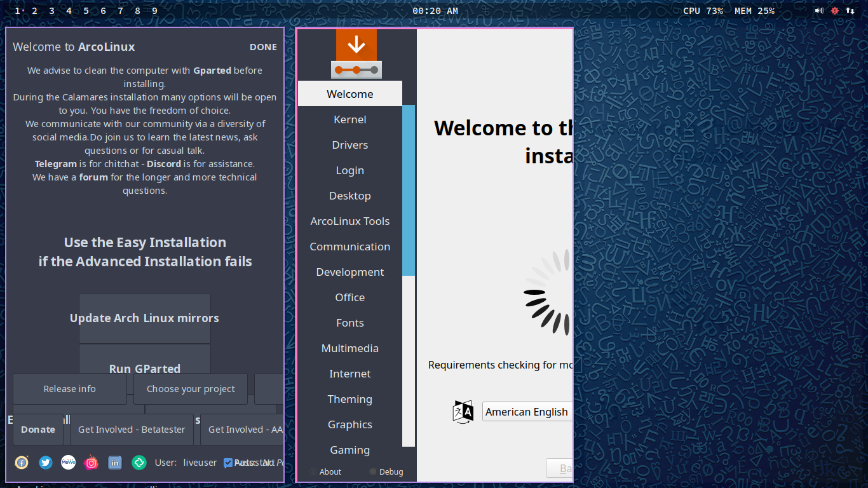Open the Login sidebar step
This screenshot has height=488, width=868.
point(350,170)
